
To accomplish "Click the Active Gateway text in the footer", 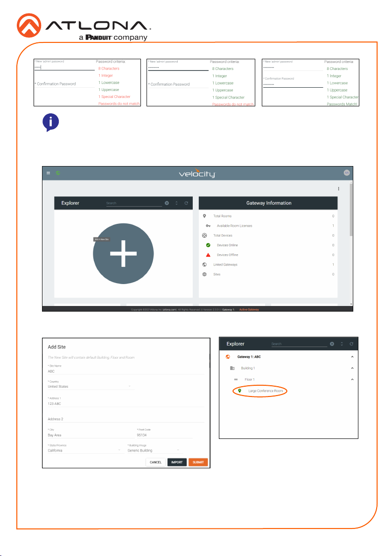I will coord(249,310).
